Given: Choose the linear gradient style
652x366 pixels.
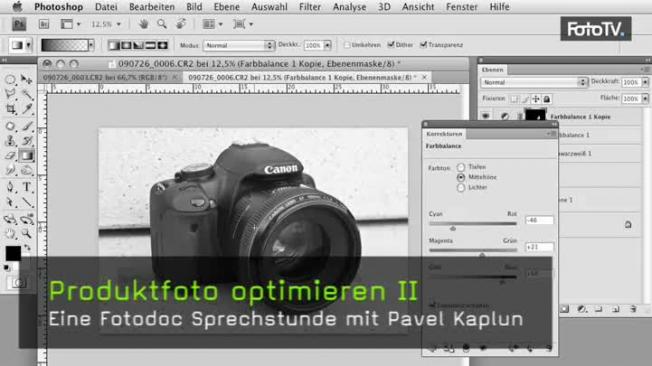Looking at the screenshot, I should pyautogui.click(x=114, y=45).
